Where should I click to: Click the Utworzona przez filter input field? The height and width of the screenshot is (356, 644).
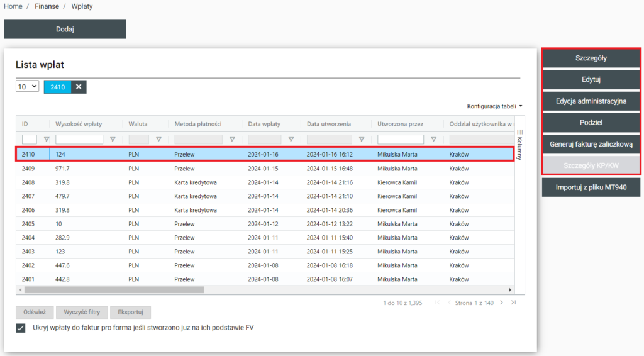pos(400,140)
